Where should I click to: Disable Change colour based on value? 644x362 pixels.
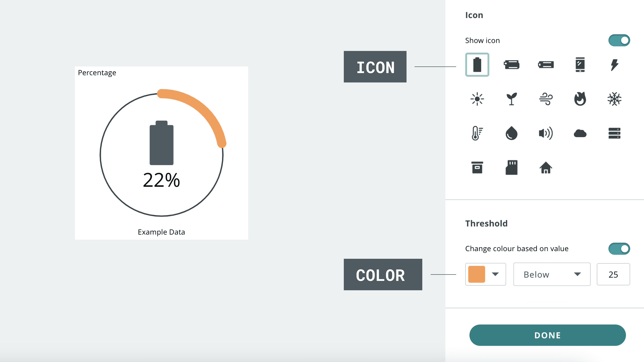619,249
